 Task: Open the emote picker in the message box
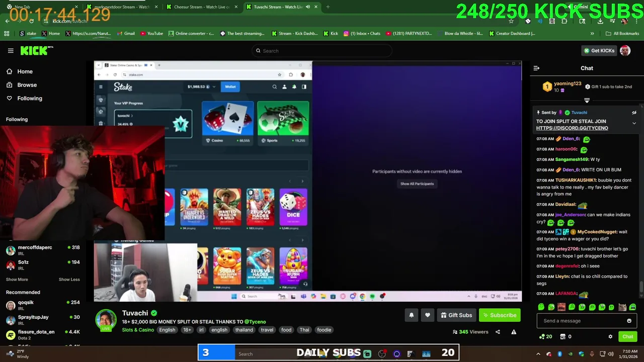629,321
